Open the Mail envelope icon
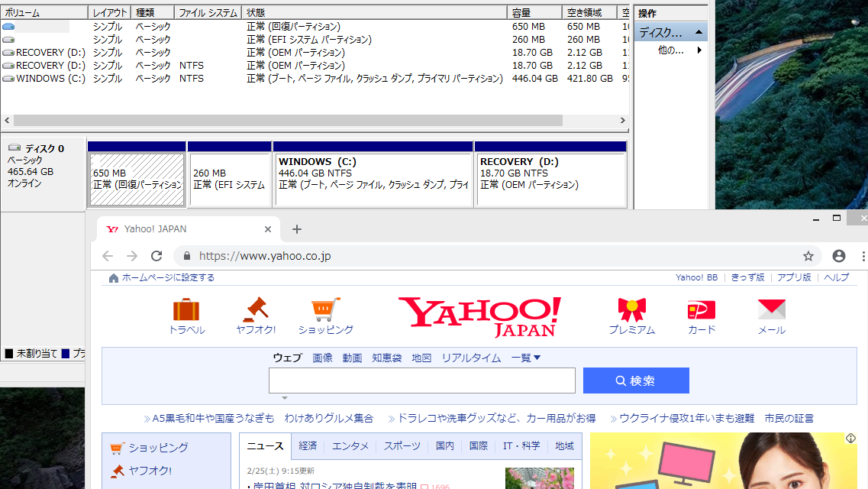868x489 pixels. (x=771, y=309)
